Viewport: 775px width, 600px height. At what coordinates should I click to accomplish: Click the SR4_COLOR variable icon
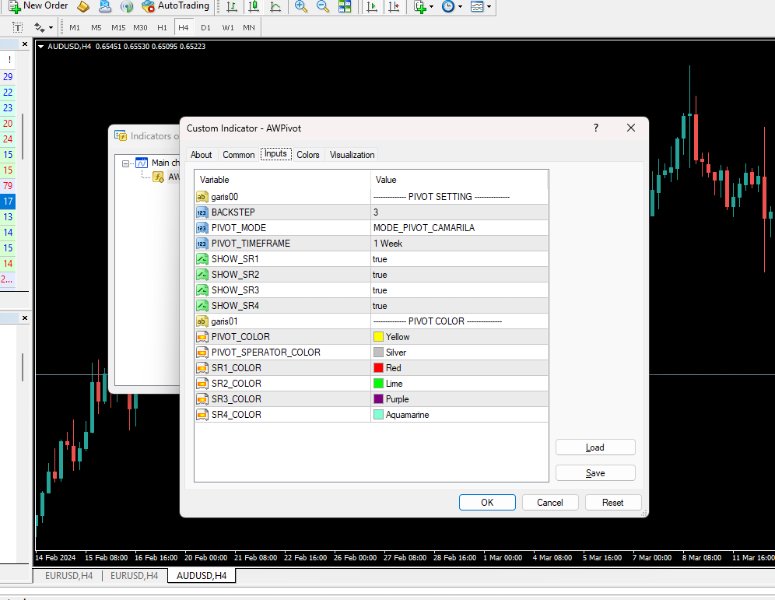click(202, 415)
